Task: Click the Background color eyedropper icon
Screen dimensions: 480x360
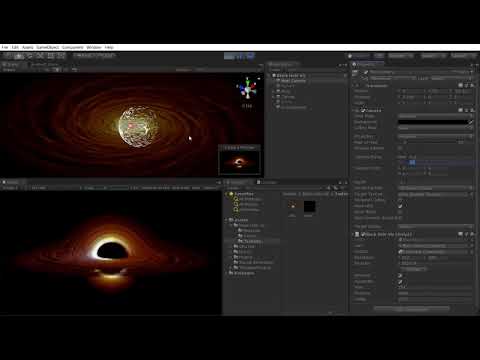Action: click(x=470, y=122)
